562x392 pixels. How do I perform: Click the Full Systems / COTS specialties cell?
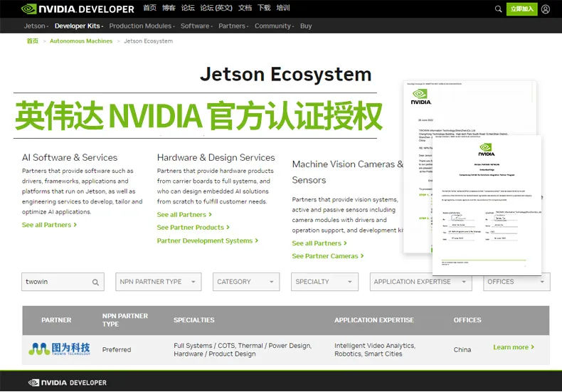243,350
